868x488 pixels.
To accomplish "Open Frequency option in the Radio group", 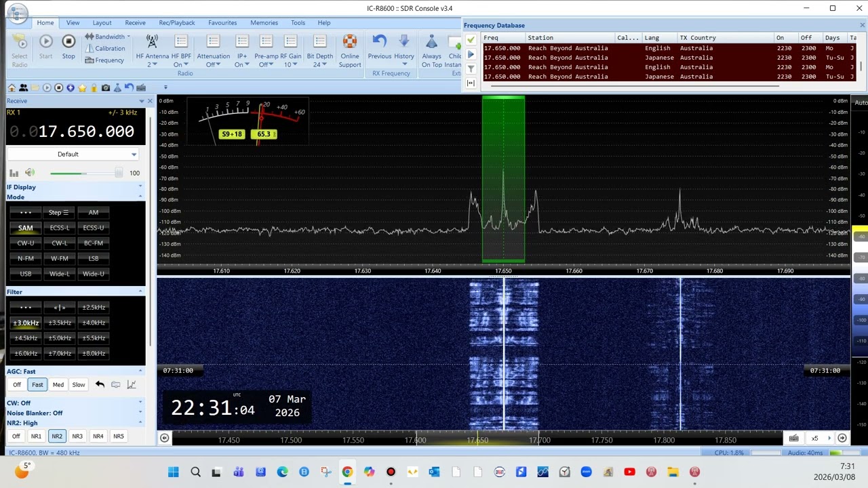I will coord(104,60).
